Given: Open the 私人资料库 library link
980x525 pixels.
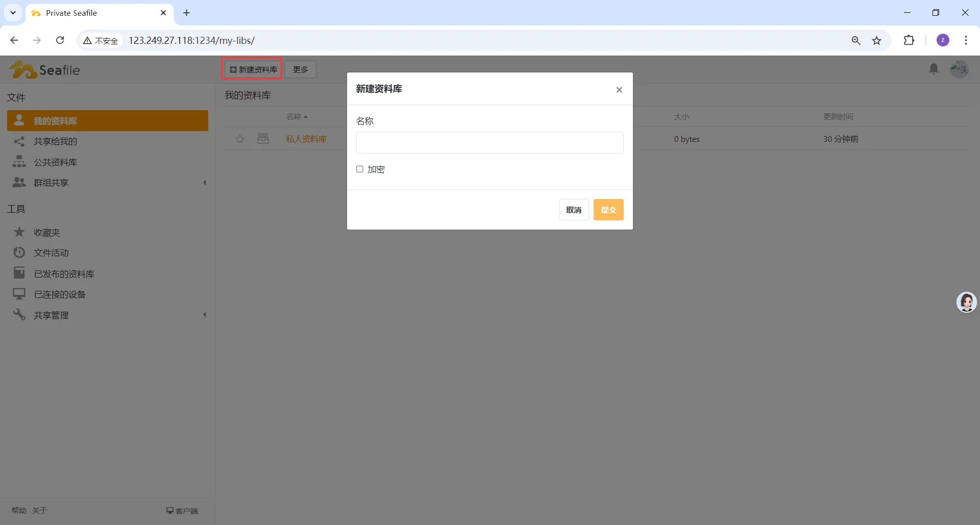Looking at the screenshot, I should point(306,139).
